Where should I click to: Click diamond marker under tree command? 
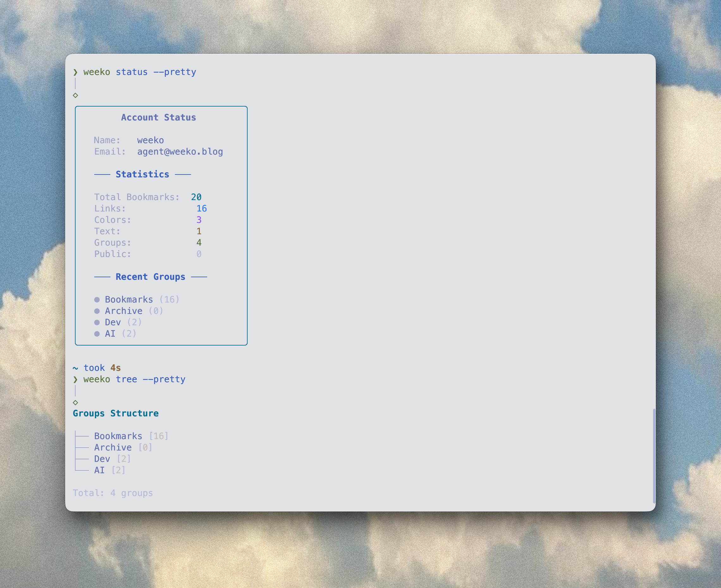coord(76,403)
